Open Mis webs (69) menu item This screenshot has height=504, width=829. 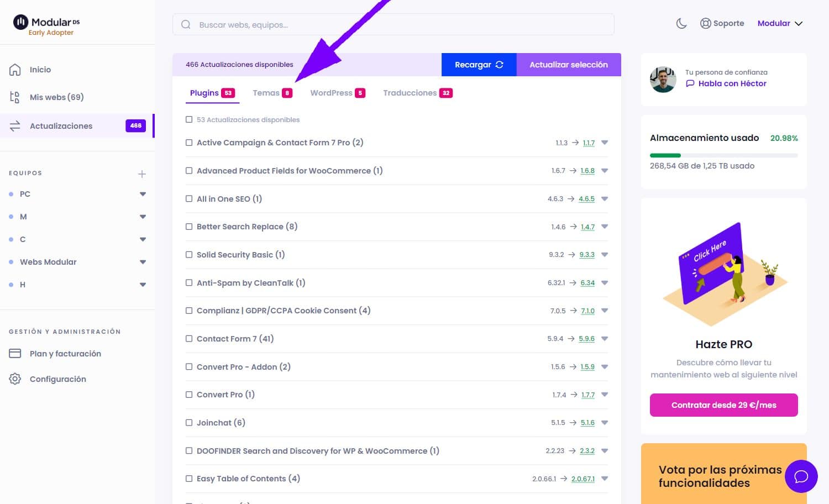coord(57,97)
